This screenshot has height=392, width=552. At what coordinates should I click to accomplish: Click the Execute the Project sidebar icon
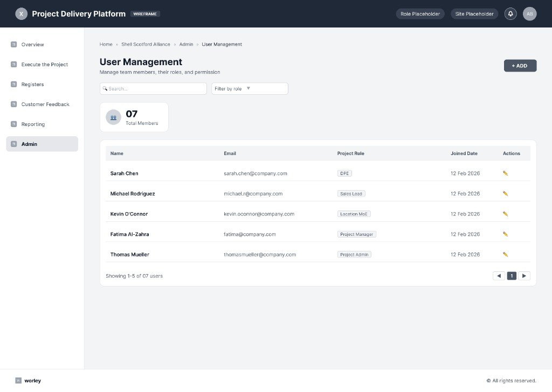coord(13,64)
